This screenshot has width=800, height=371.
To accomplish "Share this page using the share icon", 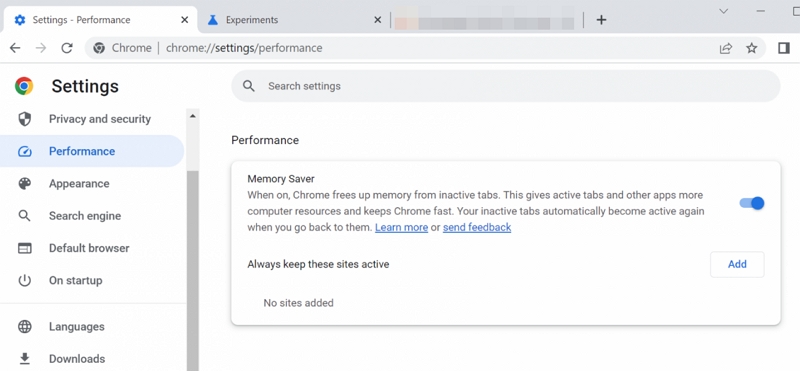I will tap(726, 48).
